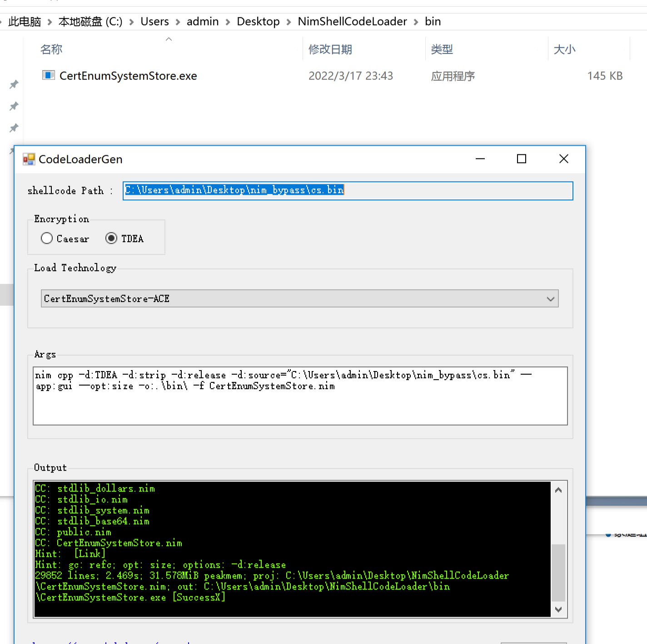Expand chevron after NimShellCodeLoader breadcrumb

tap(416, 22)
